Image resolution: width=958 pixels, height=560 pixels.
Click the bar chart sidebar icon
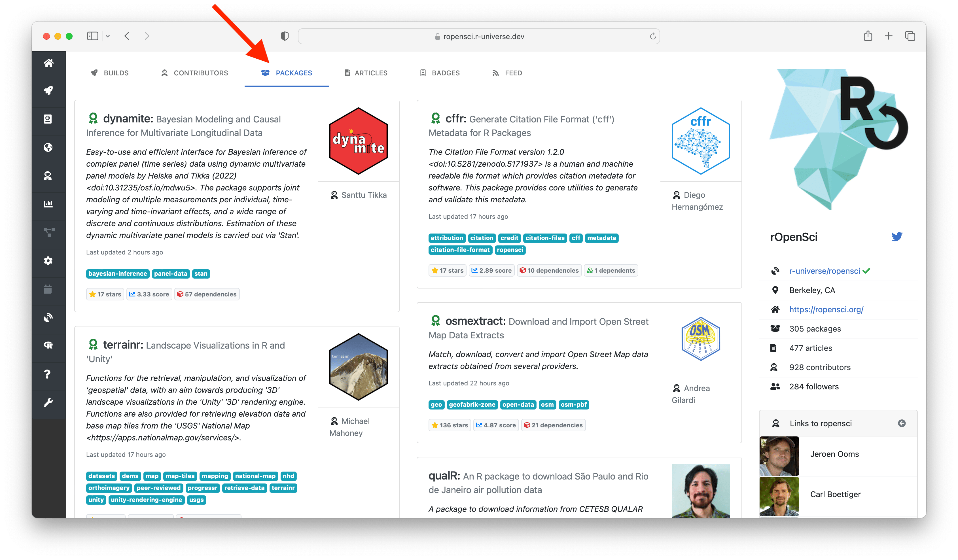(x=48, y=204)
